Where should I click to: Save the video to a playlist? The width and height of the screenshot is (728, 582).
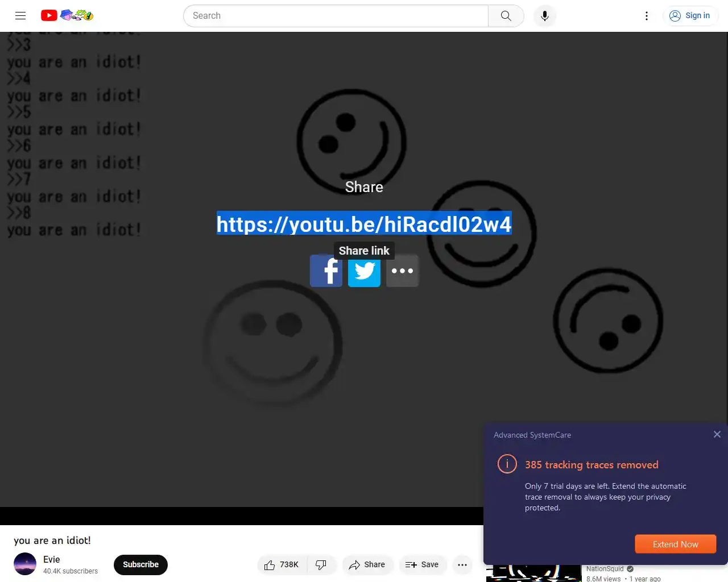coord(422,564)
